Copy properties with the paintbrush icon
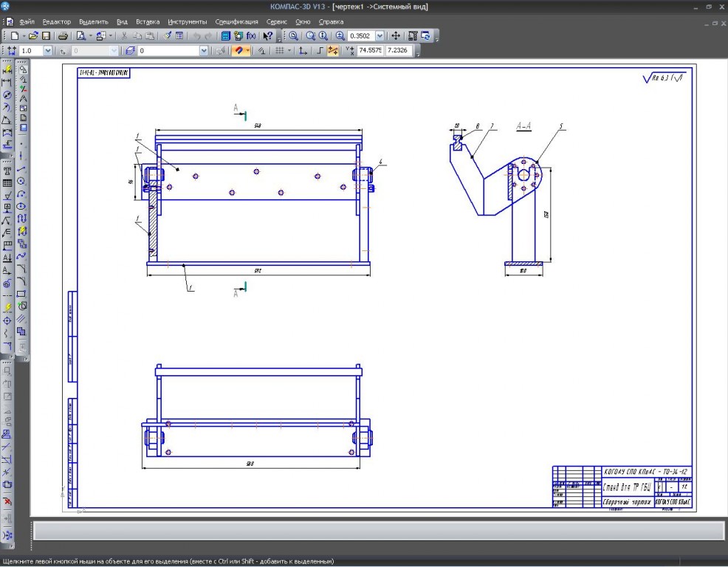This screenshot has width=728, height=567. tap(167, 35)
